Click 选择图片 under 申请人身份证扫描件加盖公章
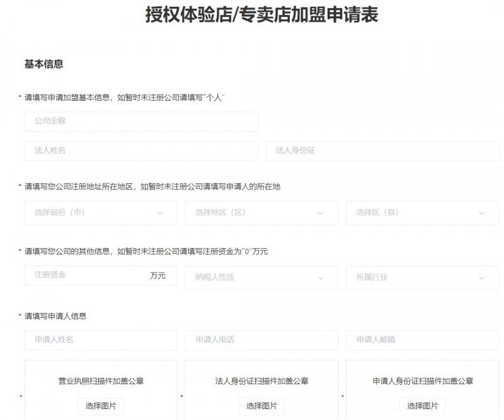 click(422, 406)
